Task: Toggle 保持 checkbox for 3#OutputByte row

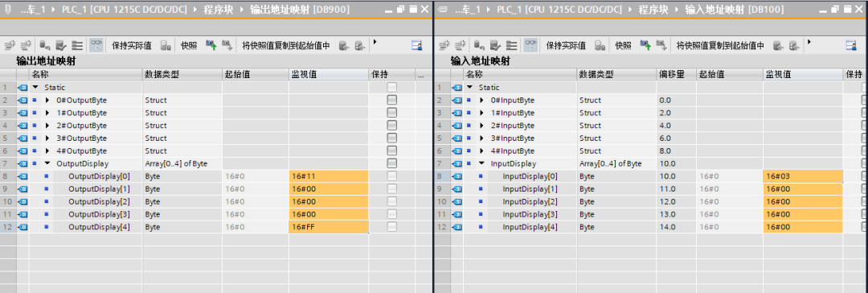Action: tap(392, 138)
